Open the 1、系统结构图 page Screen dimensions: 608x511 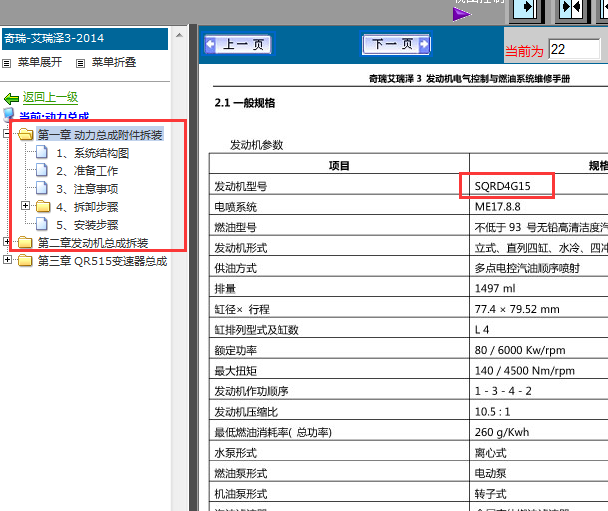[x=93, y=153]
